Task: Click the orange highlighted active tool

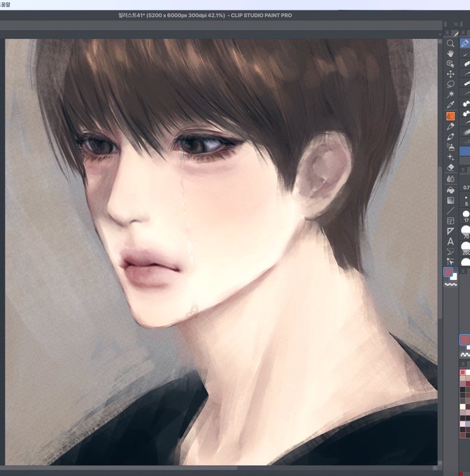Action: [x=450, y=116]
